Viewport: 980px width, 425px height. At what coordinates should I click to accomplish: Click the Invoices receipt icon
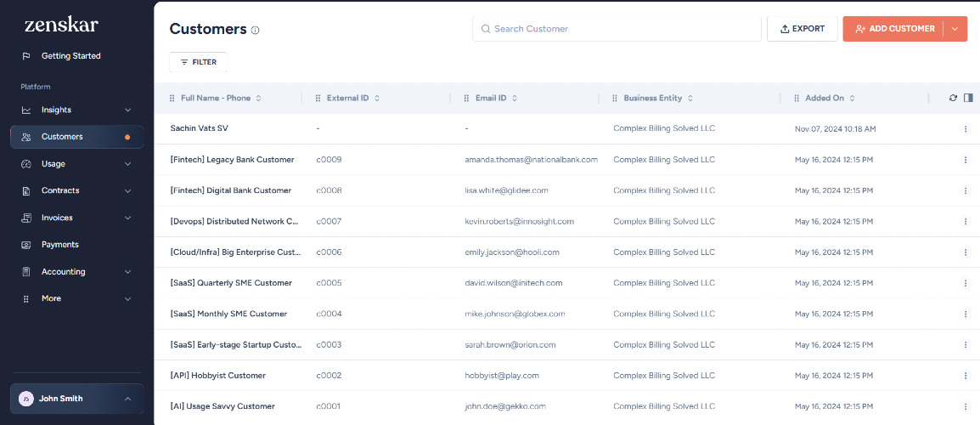(x=26, y=218)
